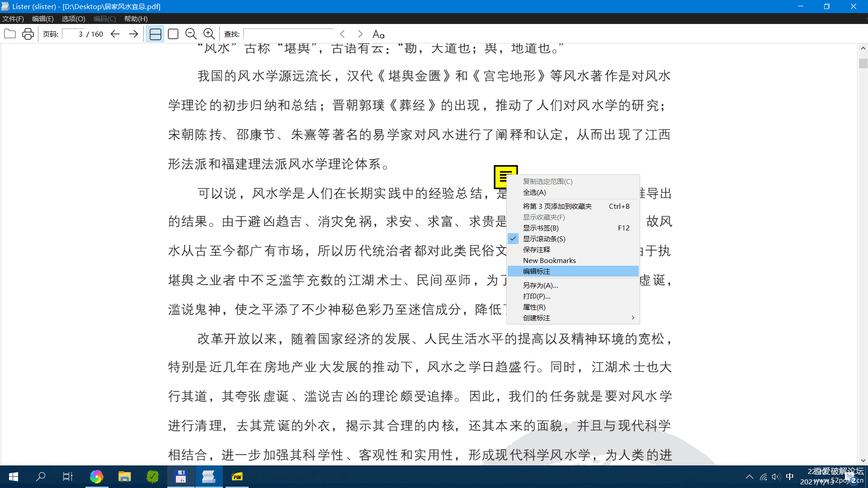Find next match chevron

[360, 34]
